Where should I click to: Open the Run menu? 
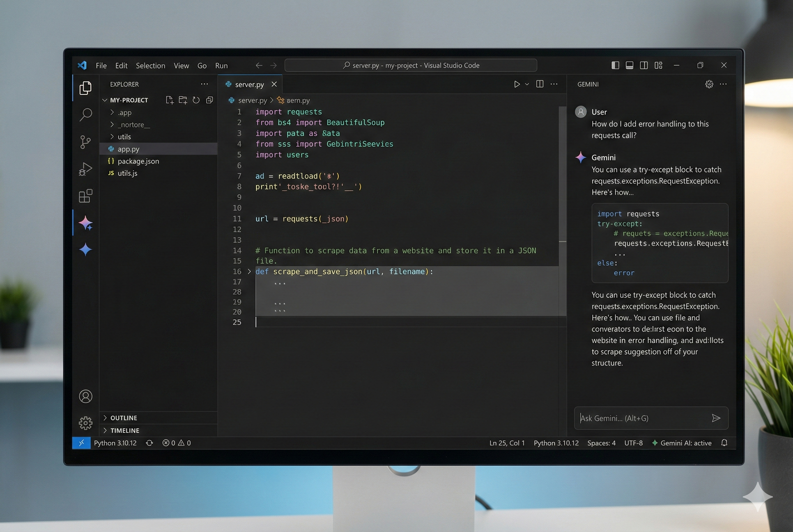(221, 66)
